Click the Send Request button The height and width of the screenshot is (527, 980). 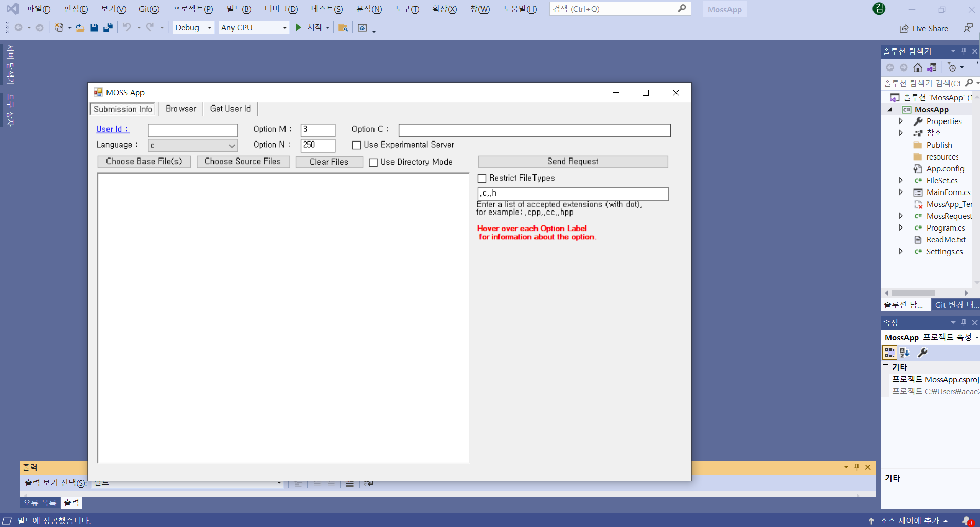573,162
